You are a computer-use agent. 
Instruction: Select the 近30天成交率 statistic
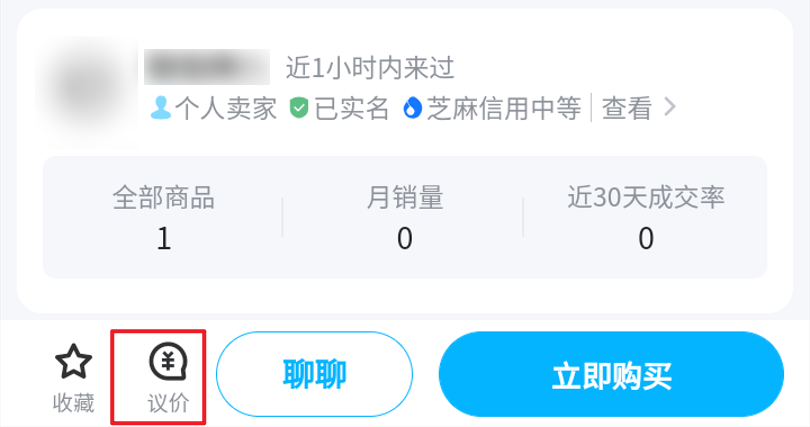[646, 217]
